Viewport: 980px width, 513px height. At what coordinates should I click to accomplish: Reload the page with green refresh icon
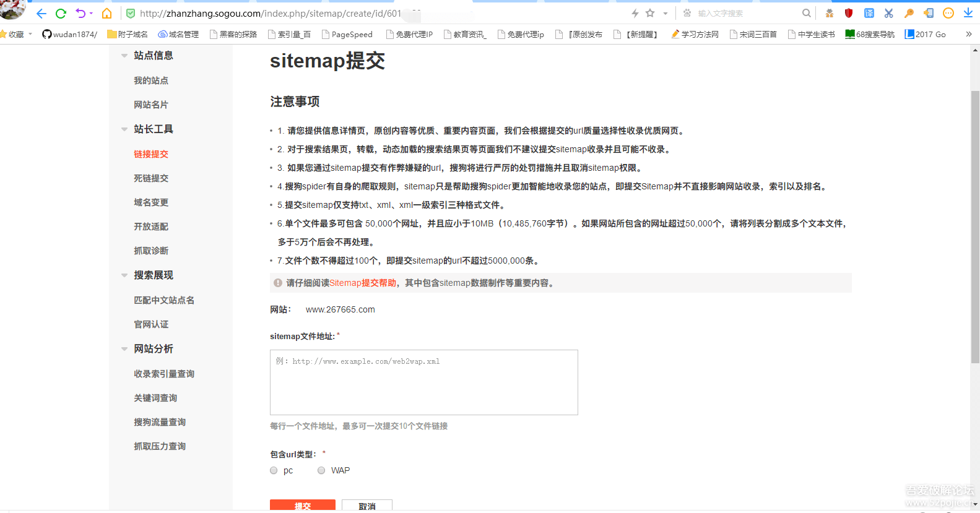[x=61, y=13]
